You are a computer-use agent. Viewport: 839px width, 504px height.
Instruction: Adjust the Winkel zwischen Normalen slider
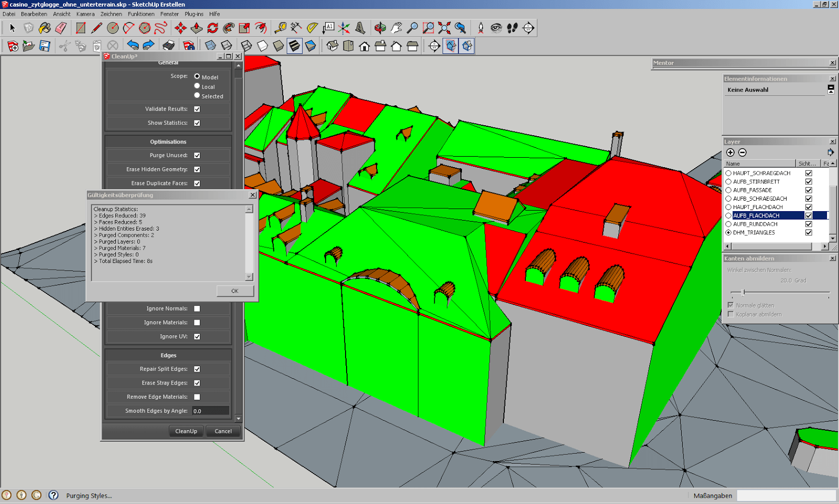[x=744, y=292]
